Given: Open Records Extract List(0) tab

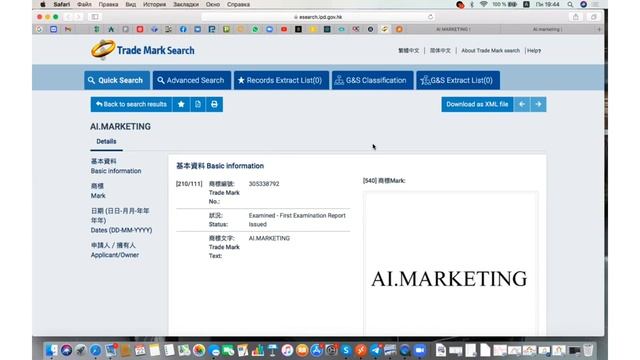Looking at the screenshot, I should [281, 80].
